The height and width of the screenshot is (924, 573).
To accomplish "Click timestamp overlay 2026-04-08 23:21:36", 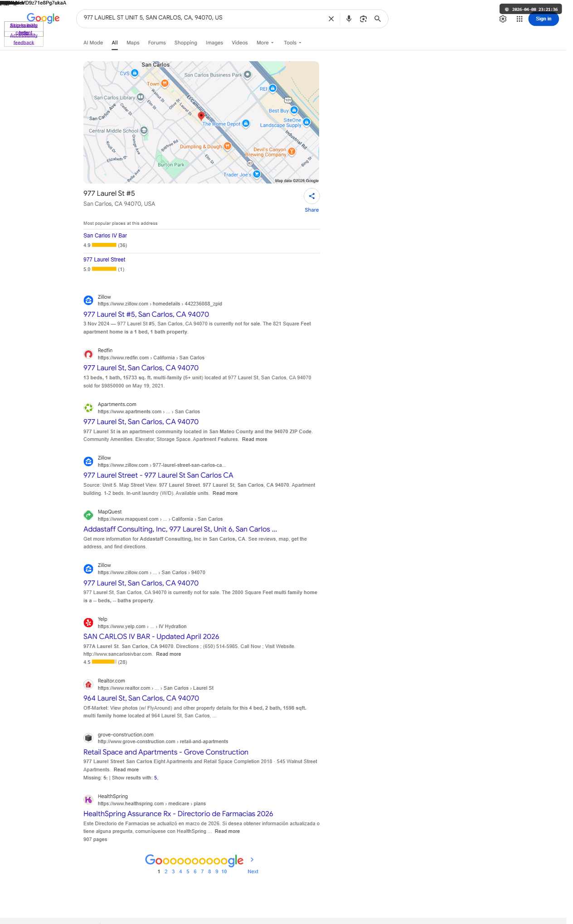I will tap(531, 9).
